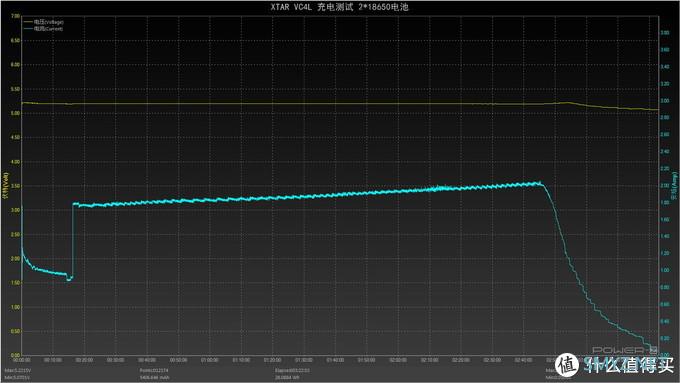Screen dimensions: 680x383
Task: Select the 00:00:00 time axis label
Action: click(x=22, y=360)
